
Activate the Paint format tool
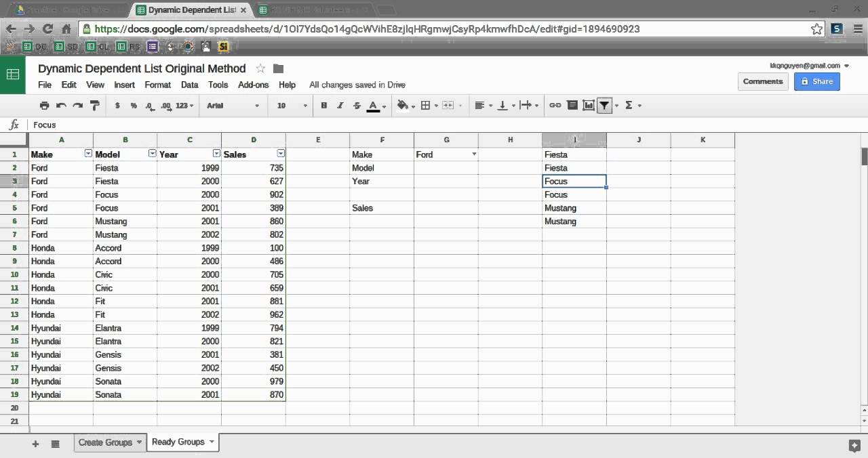[x=94, y=105]
